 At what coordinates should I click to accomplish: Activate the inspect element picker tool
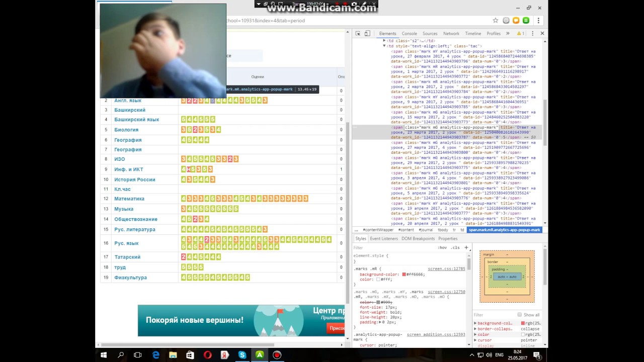point(358,33)
